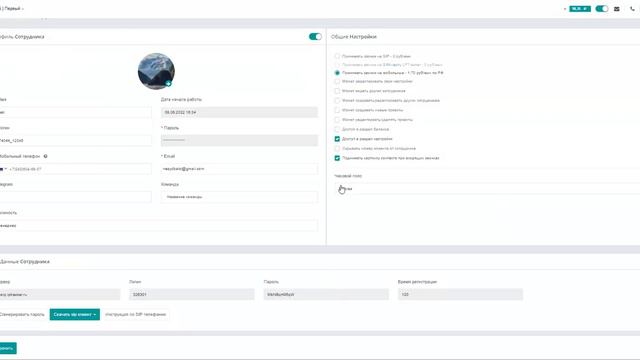Image resolution: width=640 pixels, height=360 pixels.
Task: Toggle the employee profile active switch
Action: 315,37
